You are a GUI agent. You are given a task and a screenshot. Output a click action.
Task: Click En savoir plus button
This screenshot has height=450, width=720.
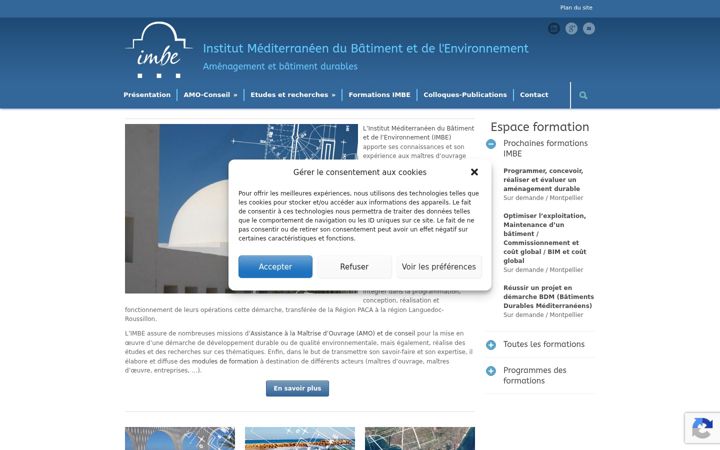[297, 388]
